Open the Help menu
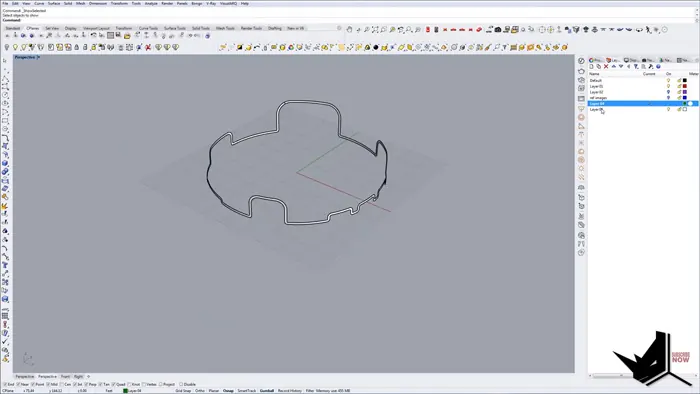This screenshot has width=700, height=394. pos(245,3)
